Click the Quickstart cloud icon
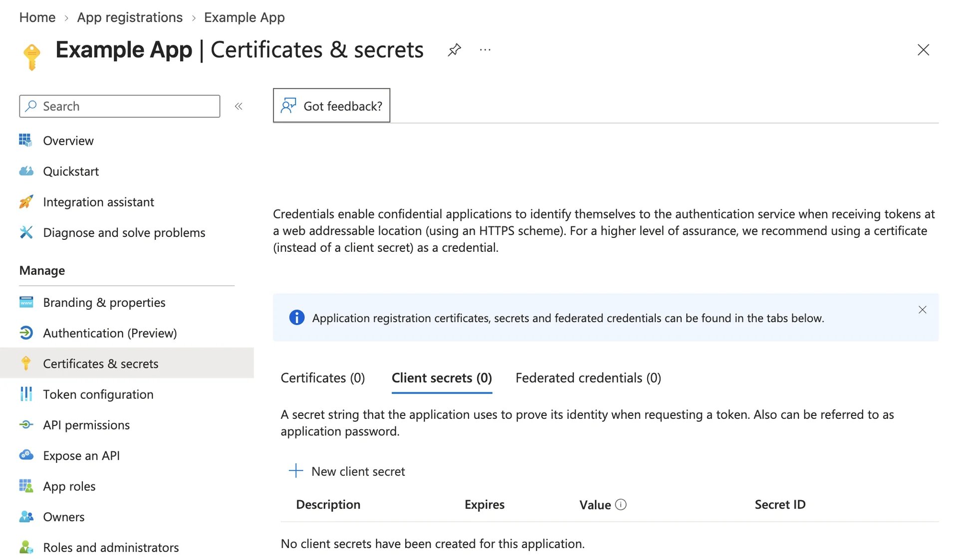Screen dimensions: 958x560 point(26,171)
